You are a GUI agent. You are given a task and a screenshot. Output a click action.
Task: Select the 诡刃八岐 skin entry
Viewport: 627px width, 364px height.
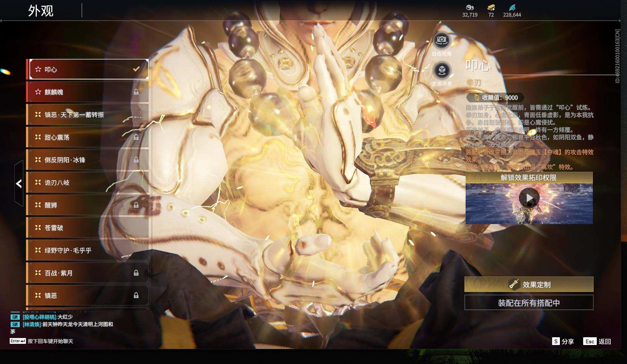point(87,183)
